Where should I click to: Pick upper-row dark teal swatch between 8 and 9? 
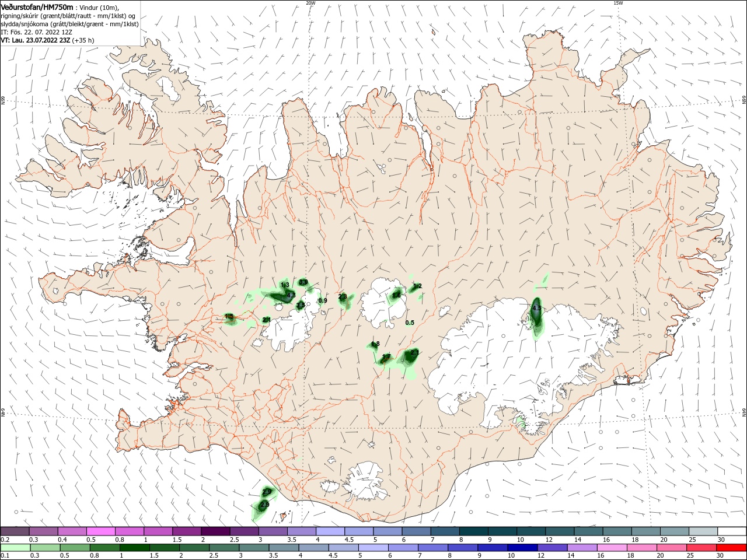click(474, 531)
